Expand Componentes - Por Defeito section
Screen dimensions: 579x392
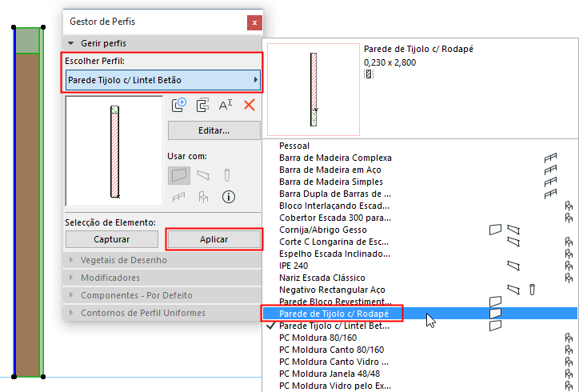(x=162, y=295)
